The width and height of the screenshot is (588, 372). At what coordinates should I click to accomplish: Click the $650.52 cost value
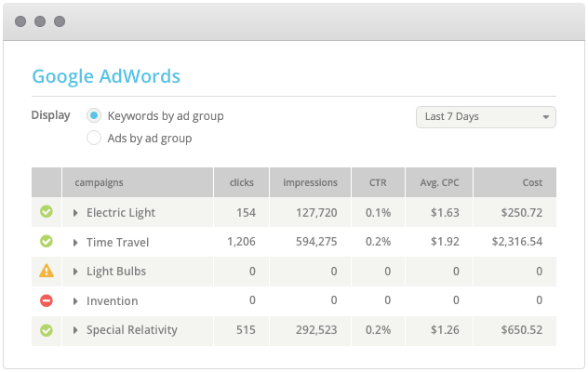tap(522, 330)
